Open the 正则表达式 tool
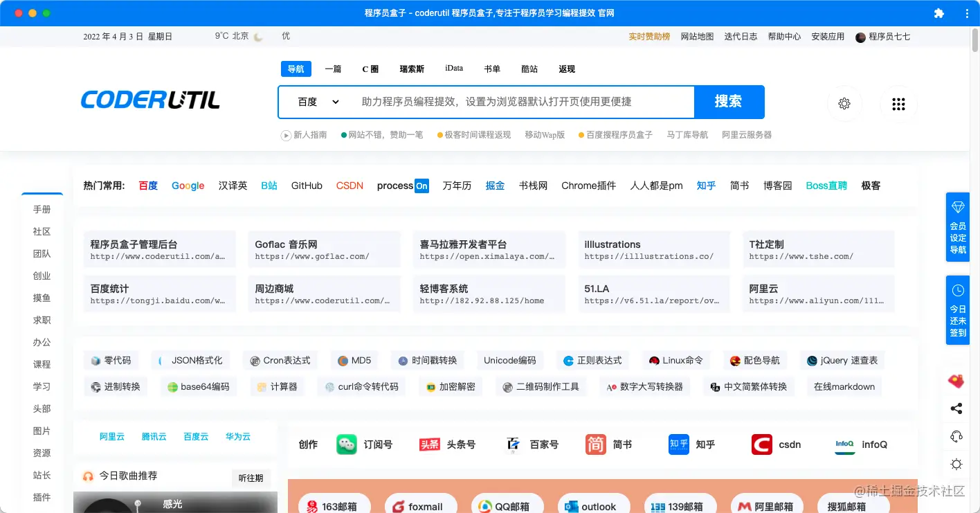This screenshot has height=513, width=980. coord(592,361)
